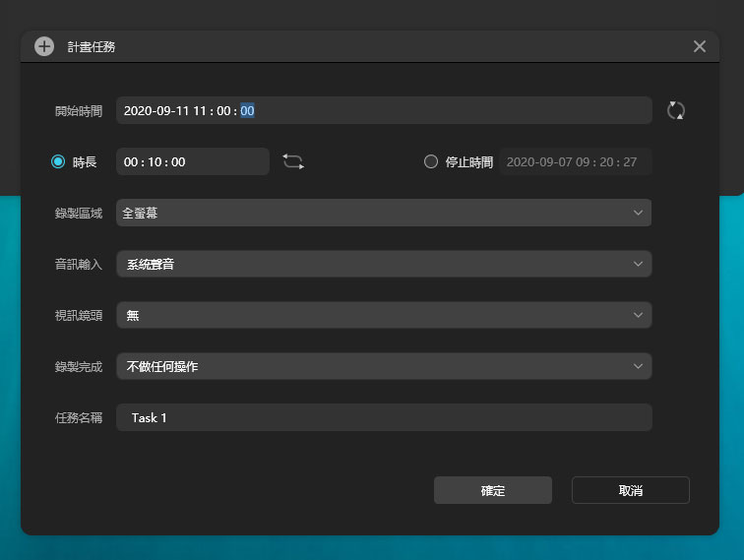This screenshot has height=560, width=744.
Task: Click the 任務名稱 label
Action: coord(79,418)
